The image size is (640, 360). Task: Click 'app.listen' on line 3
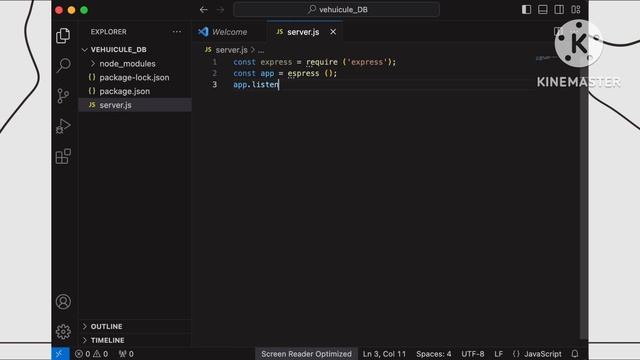click(256, 84)
